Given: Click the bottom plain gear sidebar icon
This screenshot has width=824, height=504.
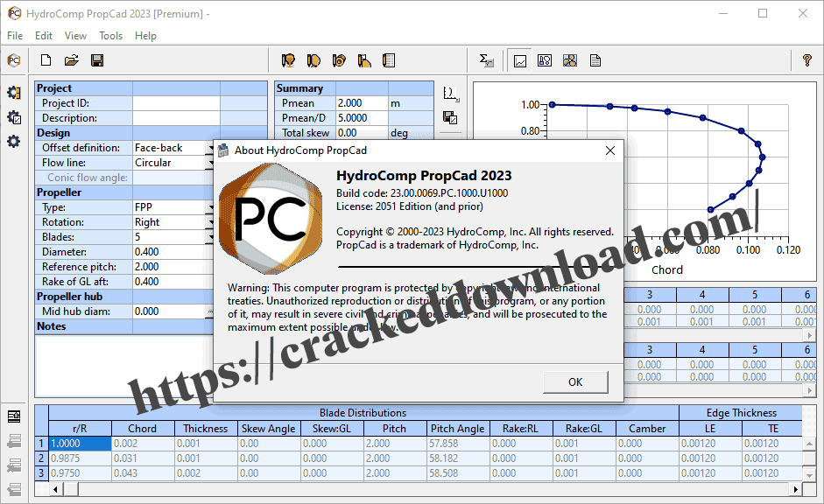Looking at the screenshot, I should click(x=14, y=141).
